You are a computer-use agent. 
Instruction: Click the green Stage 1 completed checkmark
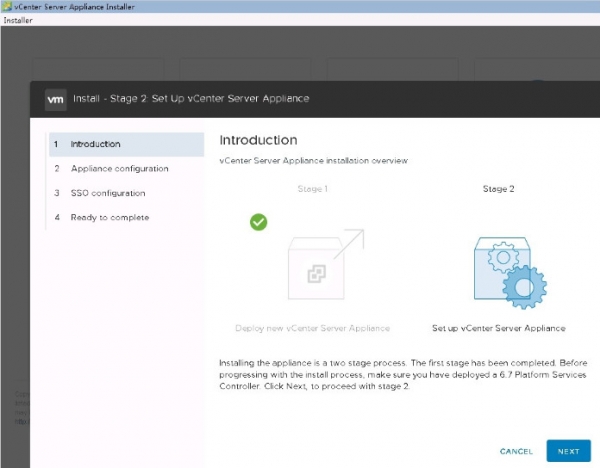(259, 222)
